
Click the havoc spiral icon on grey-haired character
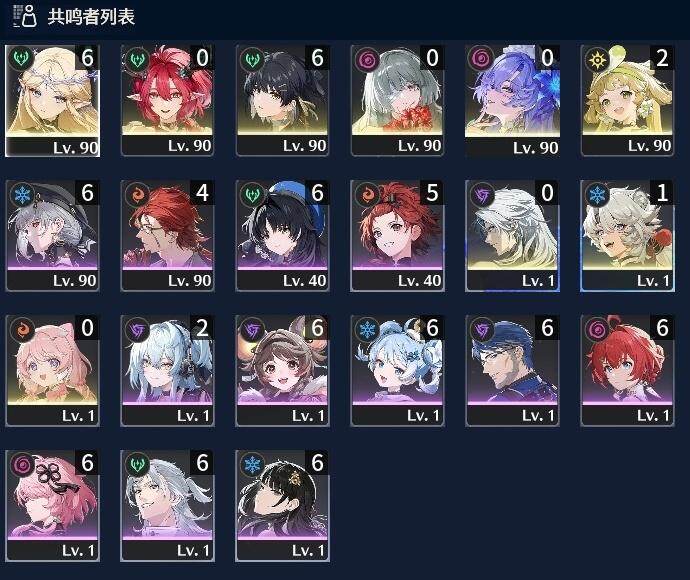tap(367, 59)
